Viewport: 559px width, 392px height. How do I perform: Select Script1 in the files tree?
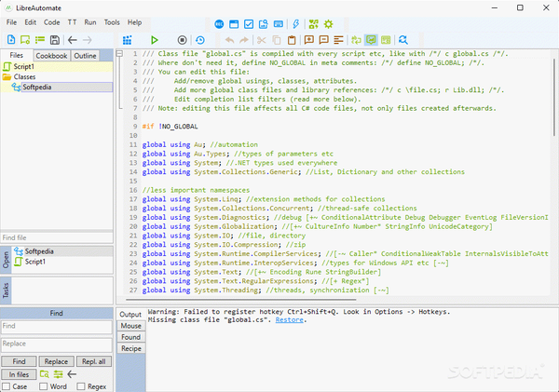point(57,67)
